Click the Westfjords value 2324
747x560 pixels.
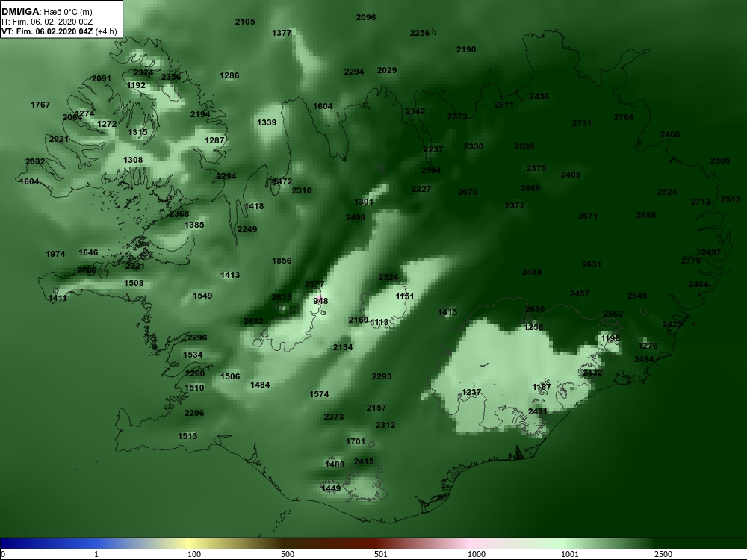(x=143, y=72)
